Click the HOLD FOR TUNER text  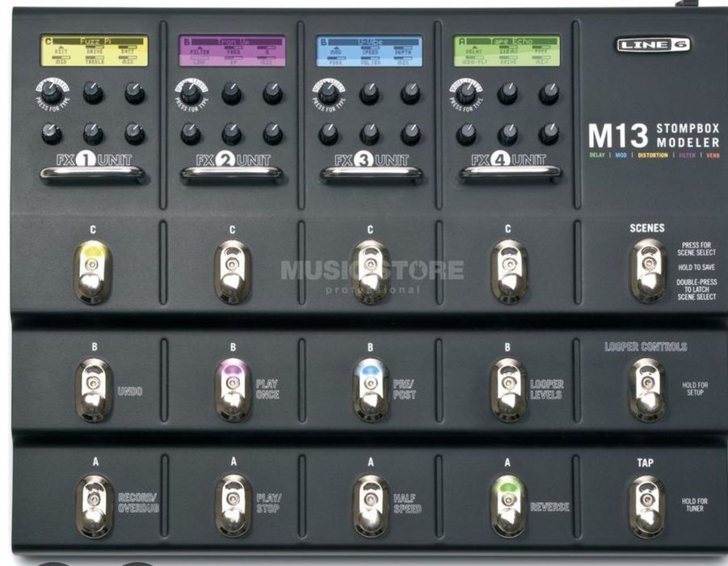click(x=695, y=505)
